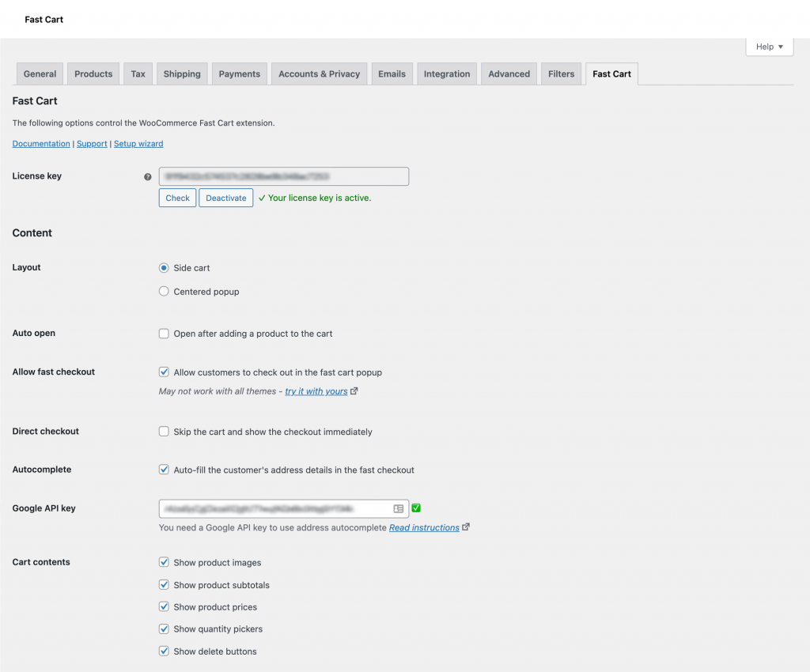Screen dimensions: 810x672
Task: Click the green checkmark beside Google API key
Action: (x=416, y=508)
